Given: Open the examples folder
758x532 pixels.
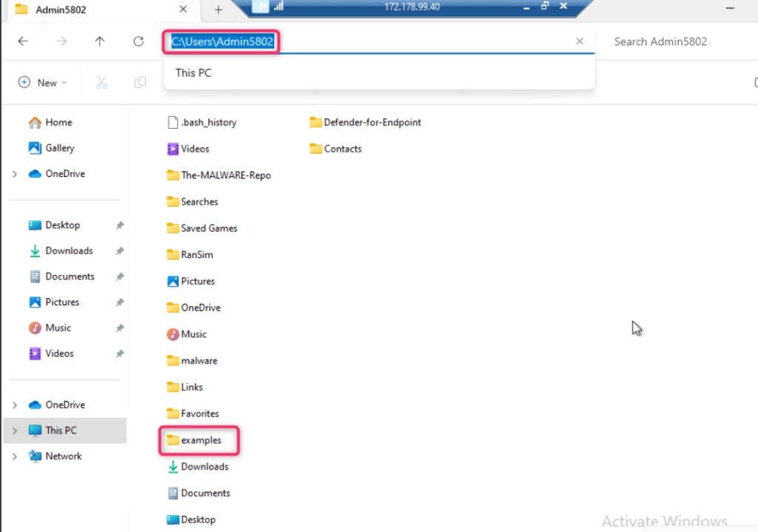Looking at the screenshot, I should (x=200, y=440).
